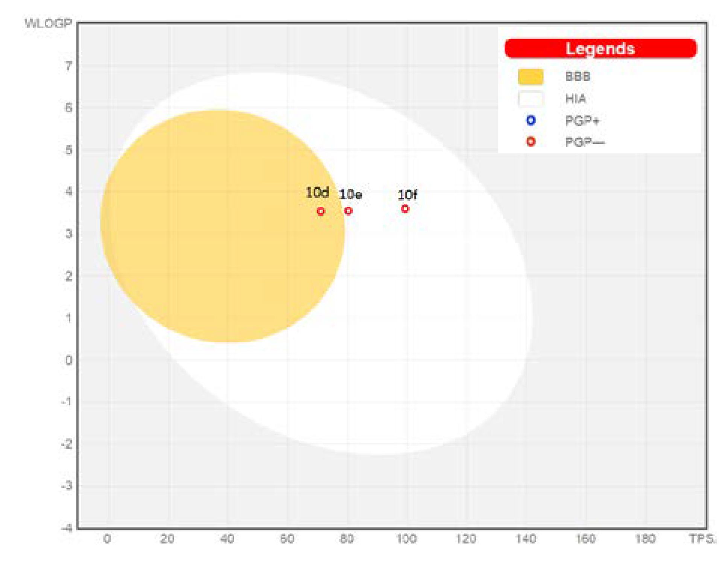Click the PGP+ legend label text

coord(582,121)
